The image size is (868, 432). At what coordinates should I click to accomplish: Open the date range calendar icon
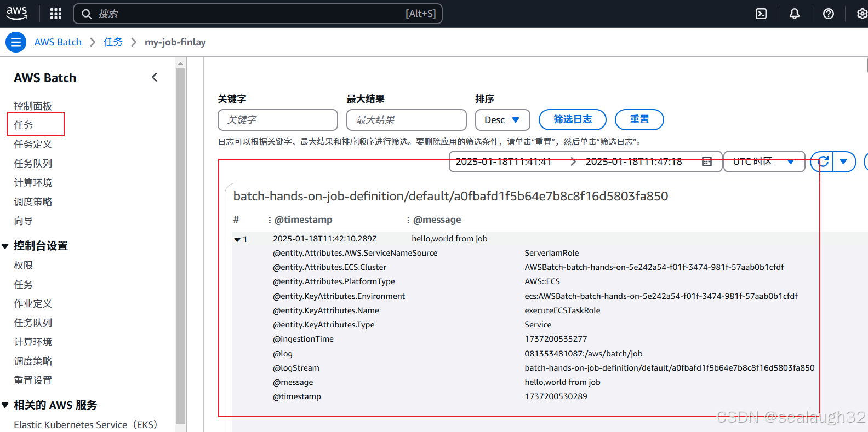(x=707, y=162)
